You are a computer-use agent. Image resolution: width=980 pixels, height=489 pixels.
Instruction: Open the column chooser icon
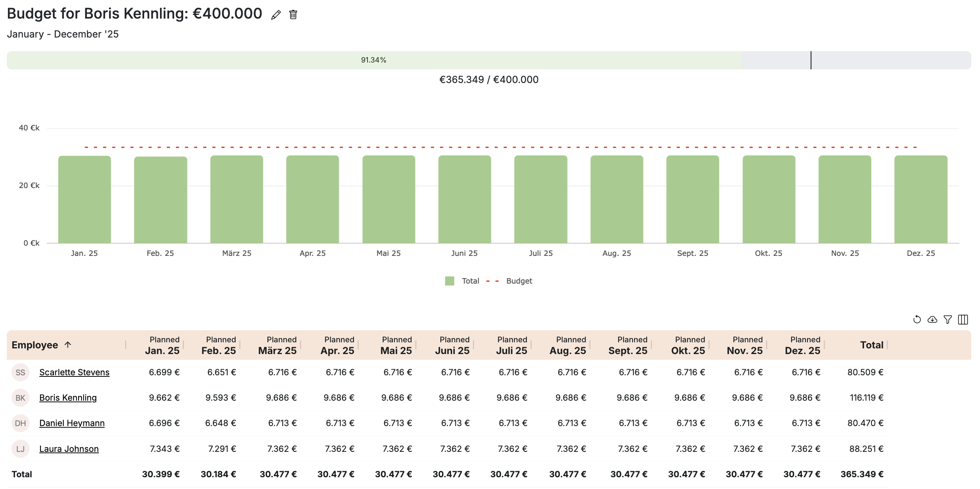(963, 320)
